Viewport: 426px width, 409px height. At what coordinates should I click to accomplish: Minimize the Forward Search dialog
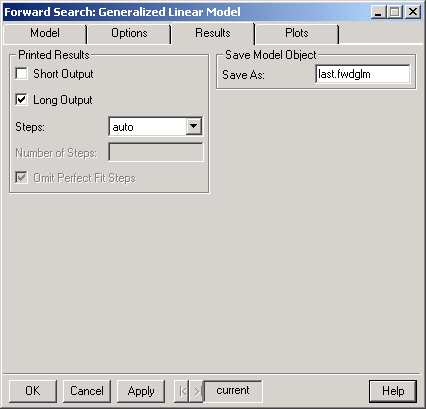(x=378, y=12)
